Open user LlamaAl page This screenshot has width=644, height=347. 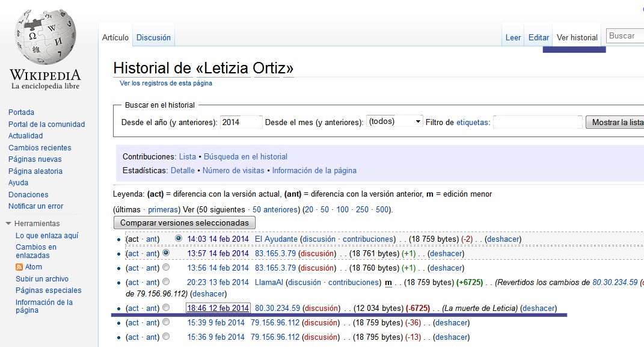coord(269,282)
